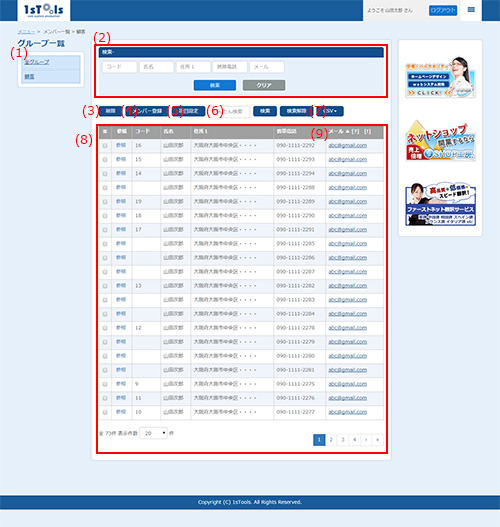Tick the checkbox for code 16 row
This screenshot has height=527, width=500.
105,146
